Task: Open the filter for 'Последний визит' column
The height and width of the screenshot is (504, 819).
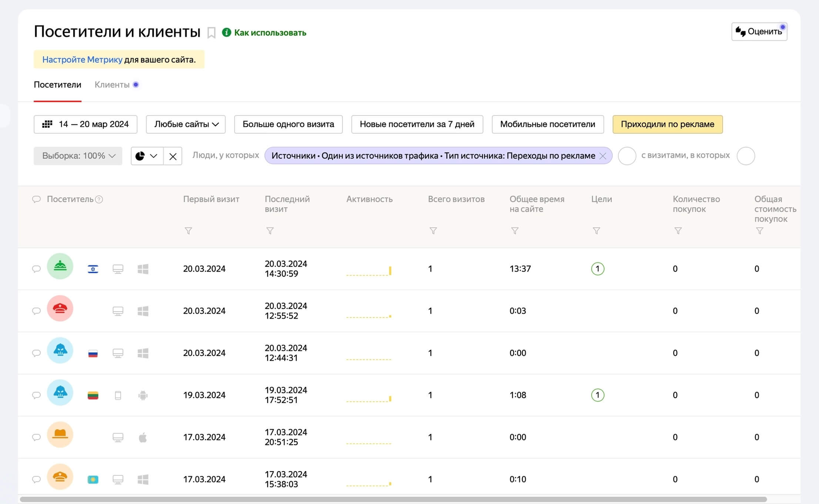Action: (x=270, y=231)
